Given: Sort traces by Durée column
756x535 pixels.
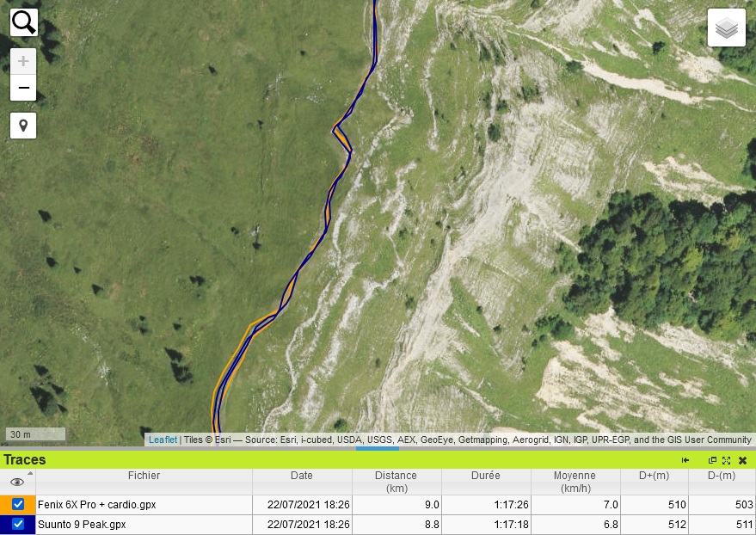Looking at the screenshot, I should tap(485, 476).
